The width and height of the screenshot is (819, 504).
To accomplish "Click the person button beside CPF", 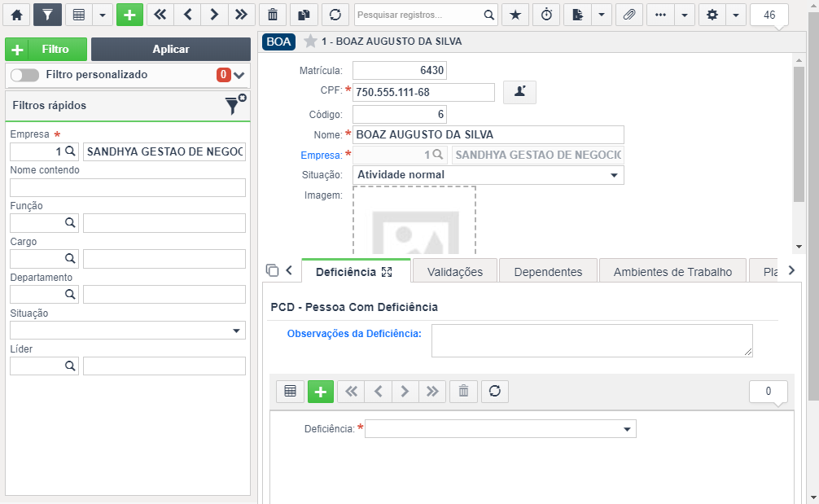I will (x=519, y=92).
